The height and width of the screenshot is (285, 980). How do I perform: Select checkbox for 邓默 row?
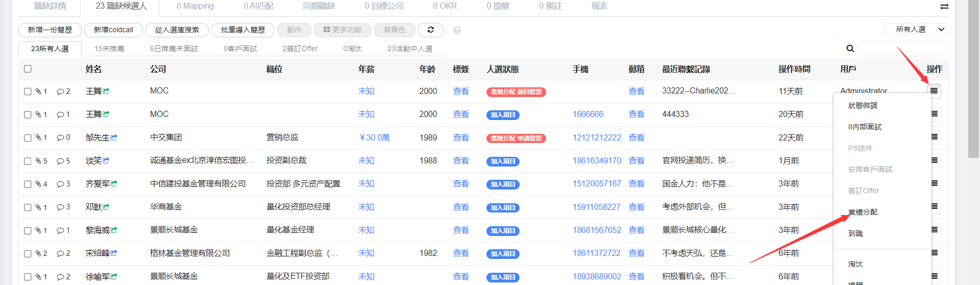(x=28, y=207)
